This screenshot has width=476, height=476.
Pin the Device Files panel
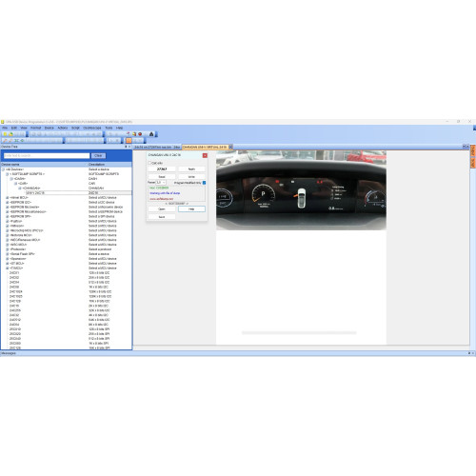pos(126,147)
